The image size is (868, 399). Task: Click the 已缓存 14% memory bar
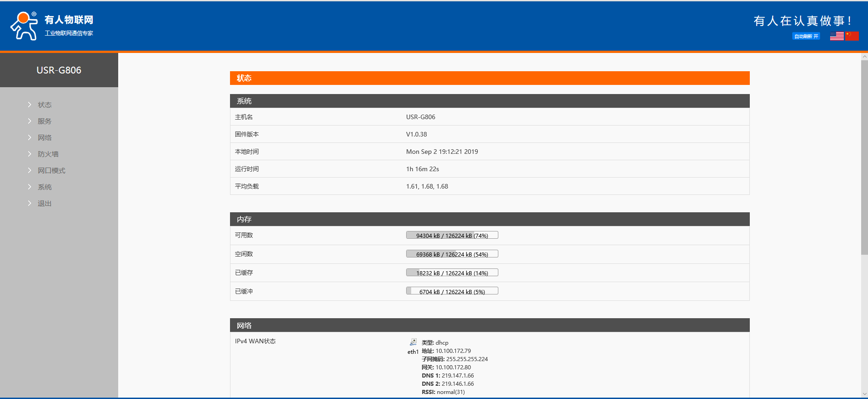(452, 273)
